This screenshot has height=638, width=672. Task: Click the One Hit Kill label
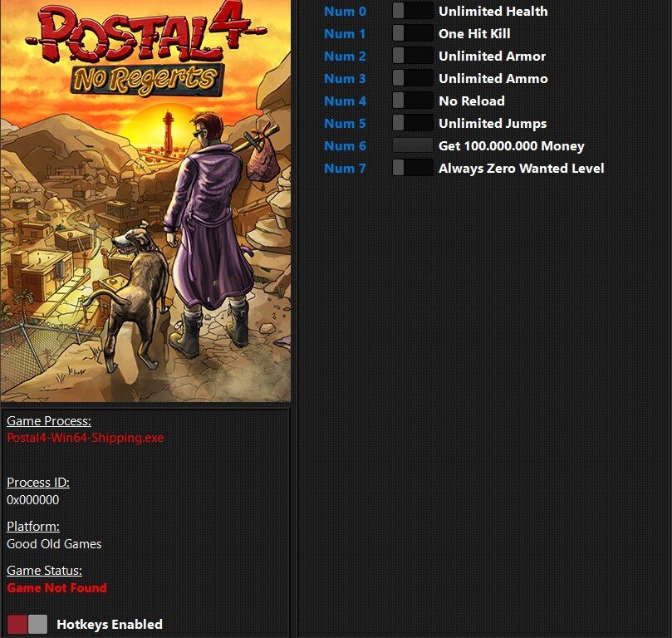(x=474, y=33)
